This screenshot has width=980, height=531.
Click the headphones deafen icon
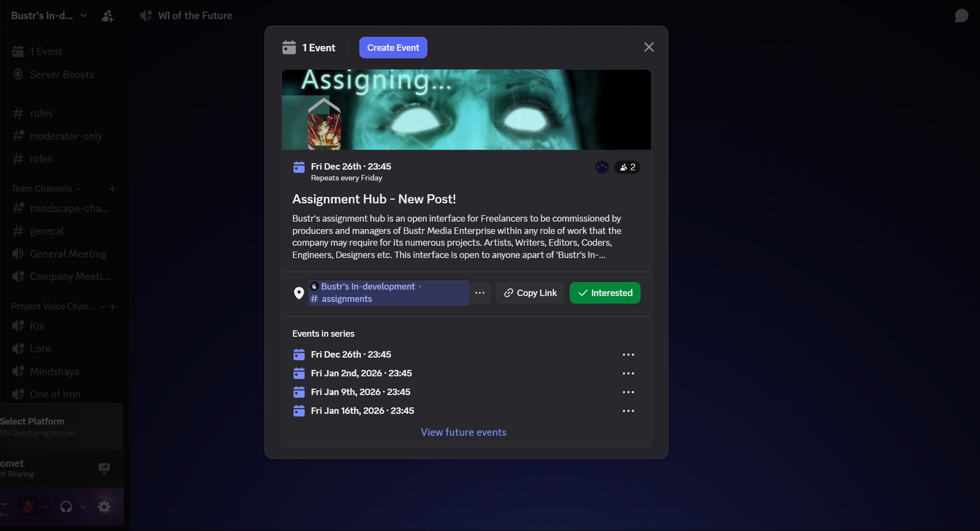tap(66, 507)
